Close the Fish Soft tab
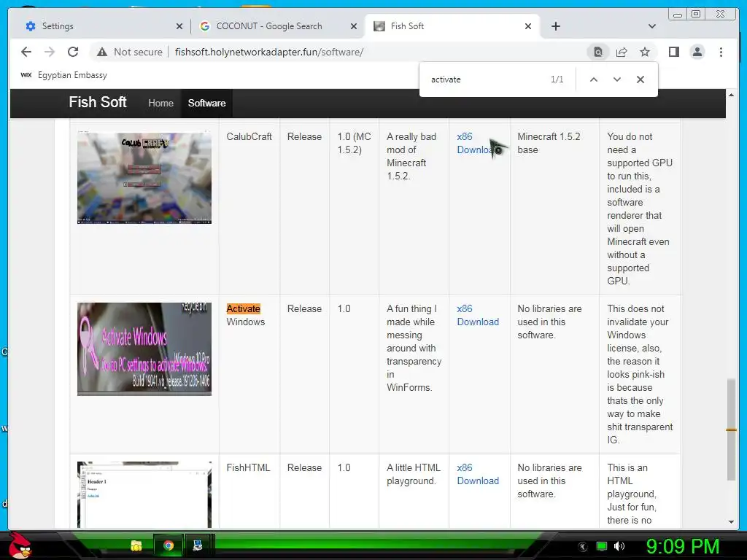This screenshot has height=560, width=747. click(528, 26)
